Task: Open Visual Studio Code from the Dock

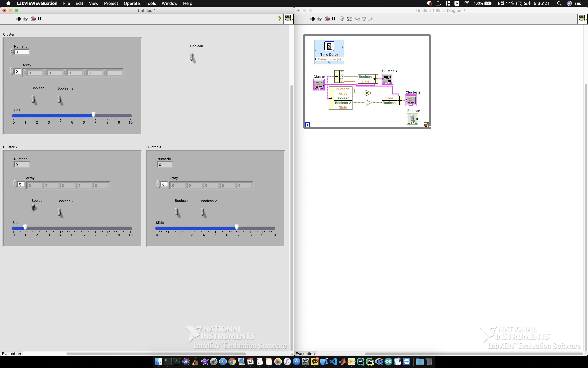Action: [333, 361]
